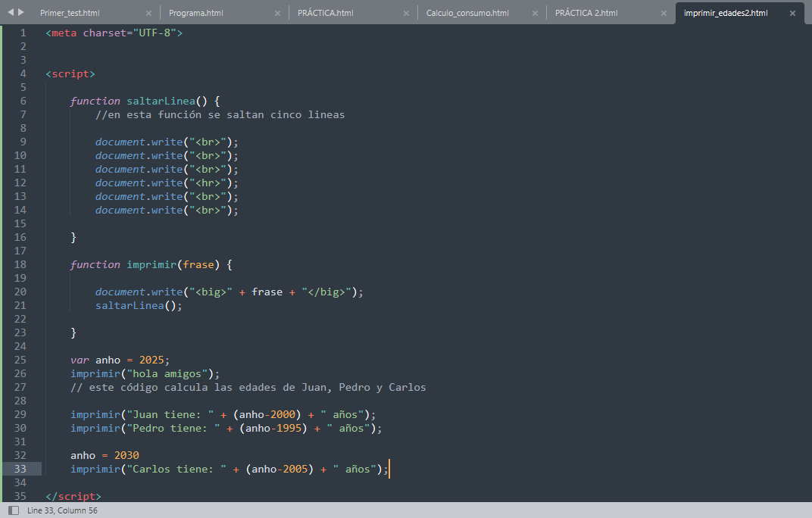
Task: Click line number 25 in the gutter
Action: pos(20,360)
